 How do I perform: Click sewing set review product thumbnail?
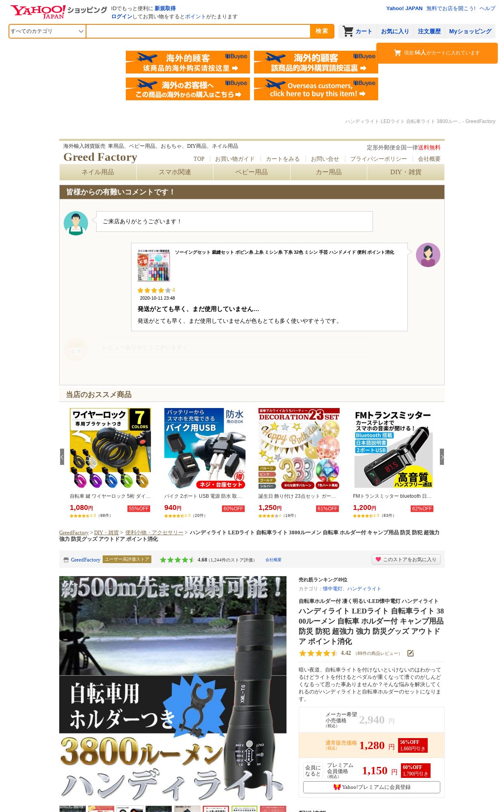(x=154, y=265)
